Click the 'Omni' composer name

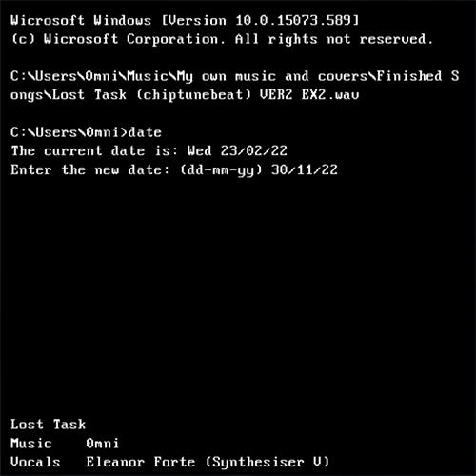pos(103,444)
